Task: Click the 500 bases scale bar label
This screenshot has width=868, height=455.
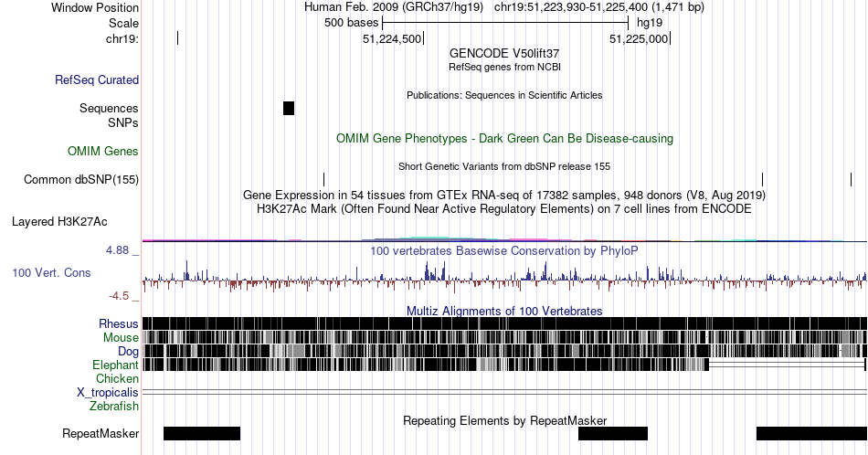Action: click(x=352, y=23)
